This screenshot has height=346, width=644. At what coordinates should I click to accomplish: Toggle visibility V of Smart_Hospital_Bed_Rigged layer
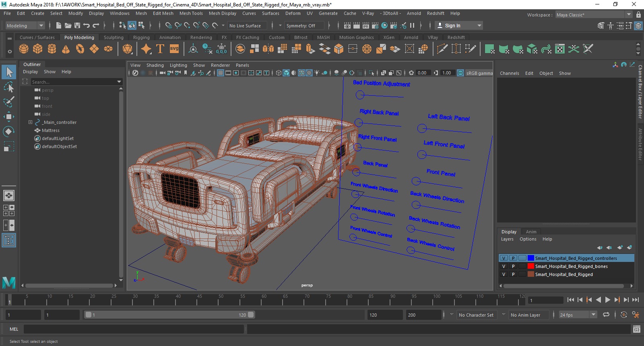[x=504, y=274]
